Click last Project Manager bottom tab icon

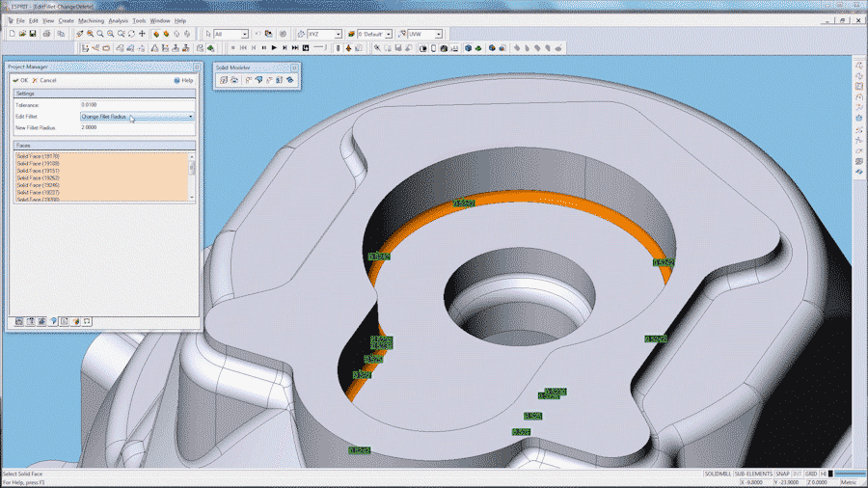(x=87, y=321)
